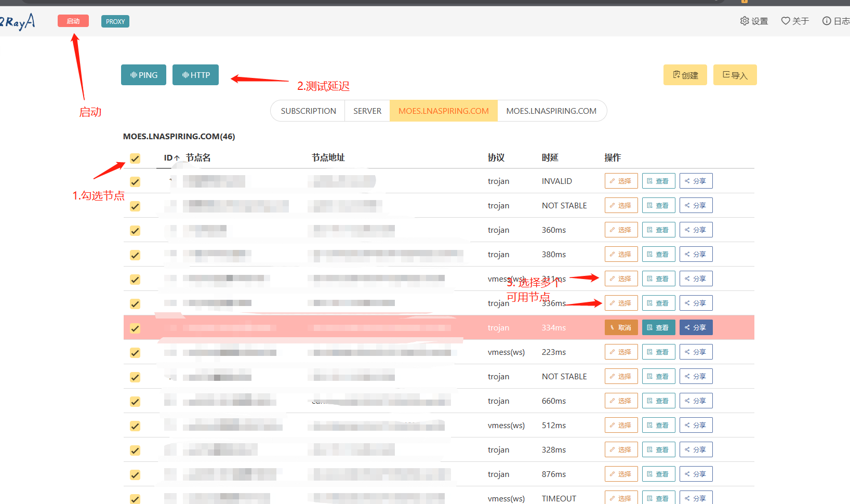The height and width of the screenshot is (504, 850).
Task: Switch to the SUBSCRIPTION tab
Action: tap(308, 111)
